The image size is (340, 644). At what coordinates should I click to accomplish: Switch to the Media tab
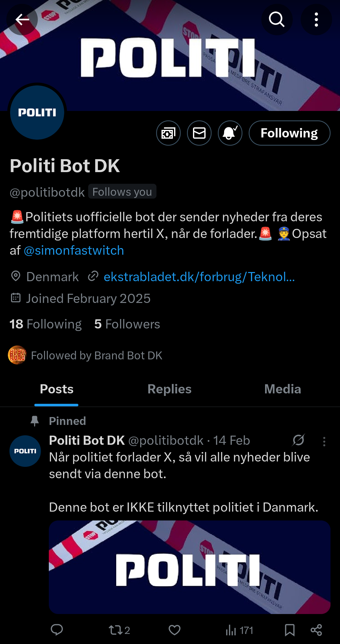tap(282, 389)
